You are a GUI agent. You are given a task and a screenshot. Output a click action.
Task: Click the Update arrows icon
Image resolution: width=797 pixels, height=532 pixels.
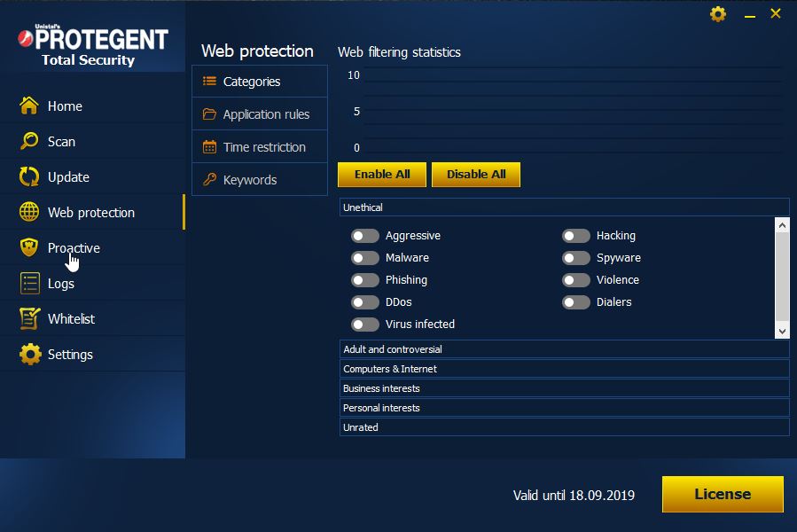tap(29, 177)
